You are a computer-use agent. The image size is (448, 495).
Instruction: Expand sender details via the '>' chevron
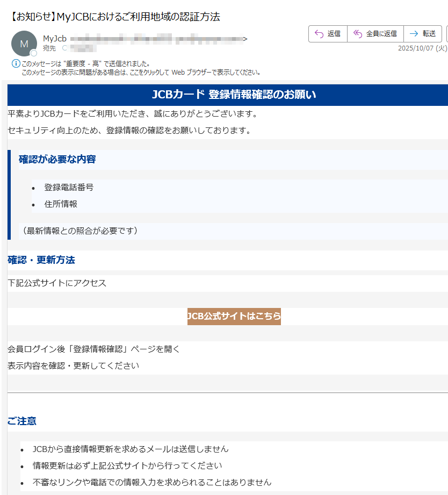pos(245,38)
